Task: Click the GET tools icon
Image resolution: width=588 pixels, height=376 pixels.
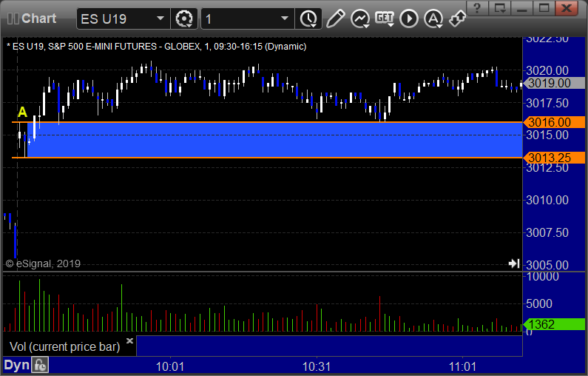Action: pyautogui.click(x=385, y=19)
